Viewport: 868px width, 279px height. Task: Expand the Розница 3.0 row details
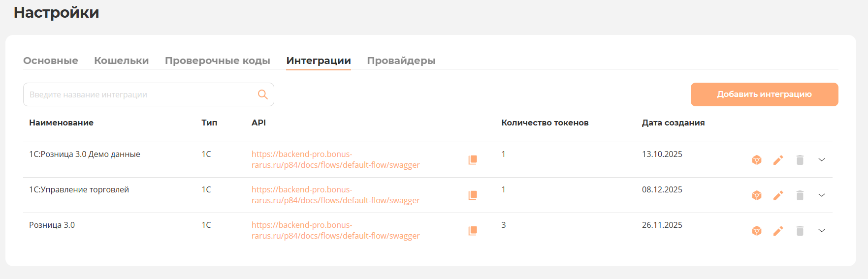point(822,231)
